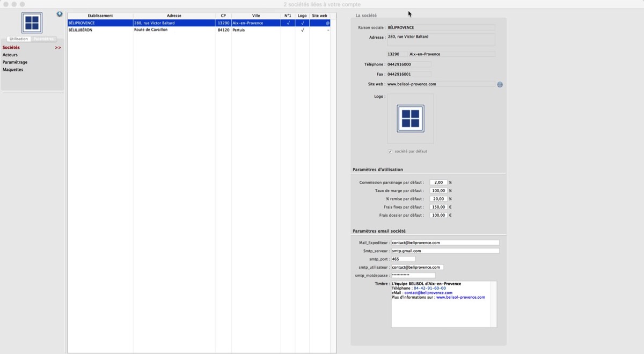This screenshot has width=644, height=354.
Task: Click the company logo in the sidebar
Action: click(x=32, y=23)
